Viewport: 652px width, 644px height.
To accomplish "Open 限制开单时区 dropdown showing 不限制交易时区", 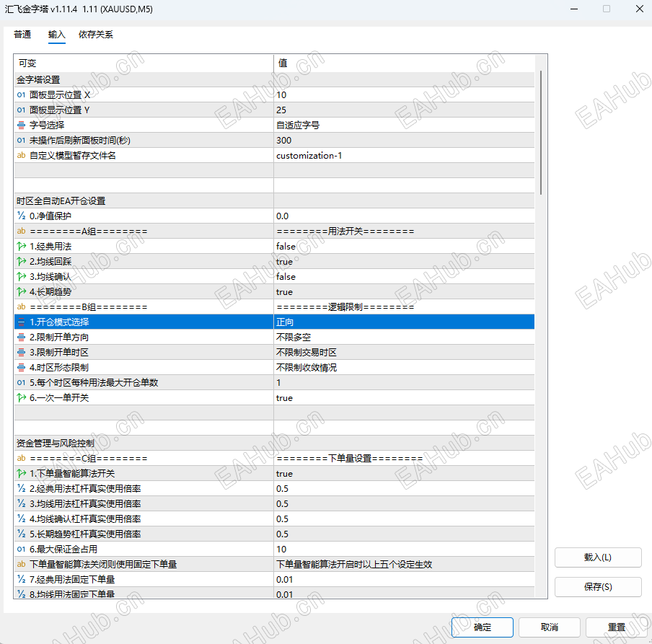I will point(404,352).
